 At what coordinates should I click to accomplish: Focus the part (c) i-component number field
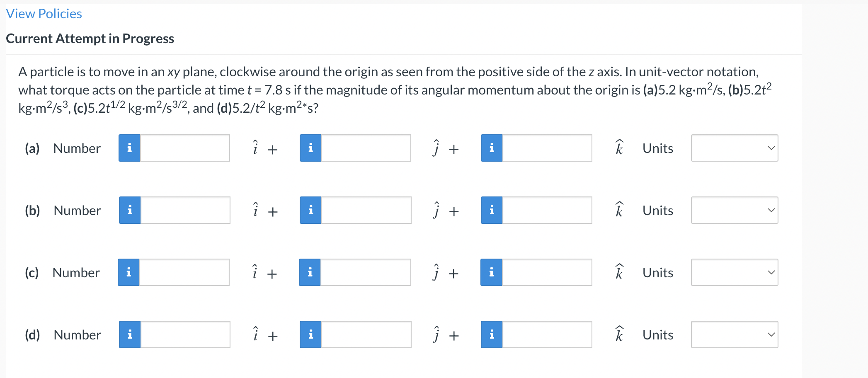[184, 272]
